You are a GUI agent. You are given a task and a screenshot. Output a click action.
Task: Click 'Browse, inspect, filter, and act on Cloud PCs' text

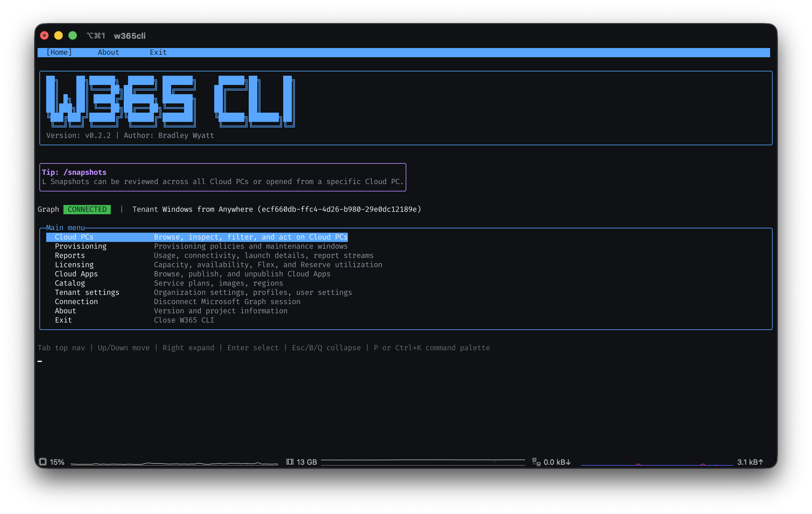point(251,237)
